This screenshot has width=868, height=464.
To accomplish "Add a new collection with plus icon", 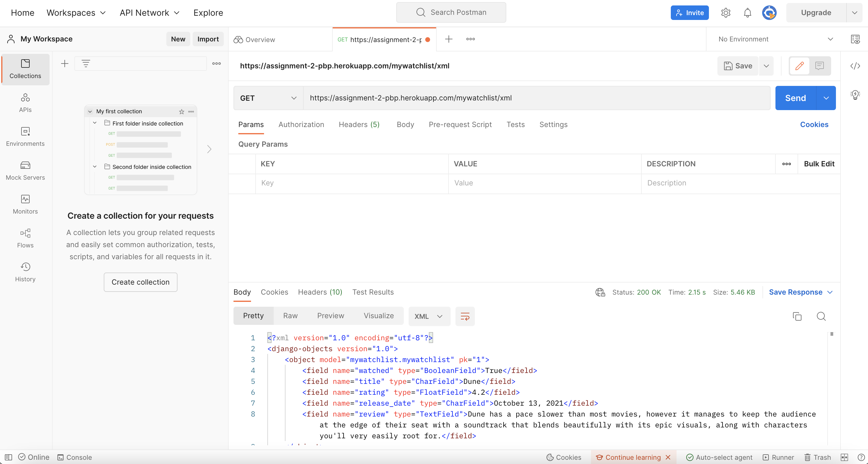I will coord(65,63).
